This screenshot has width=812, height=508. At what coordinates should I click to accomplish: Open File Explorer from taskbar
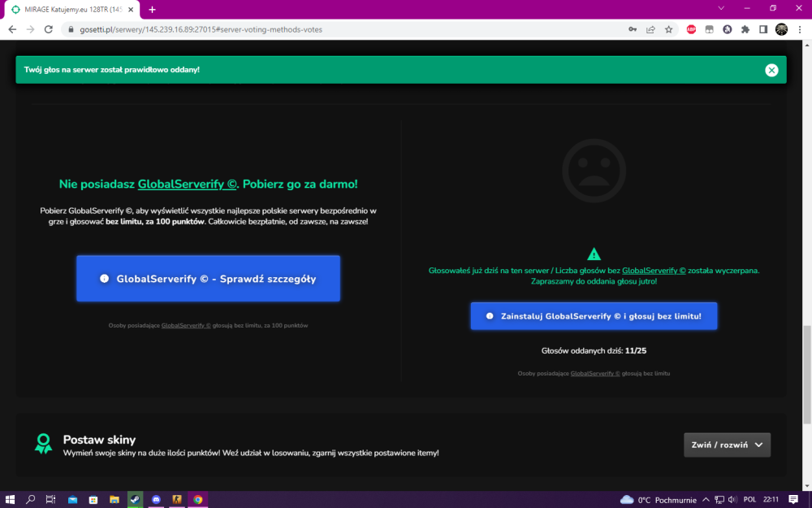114,500
